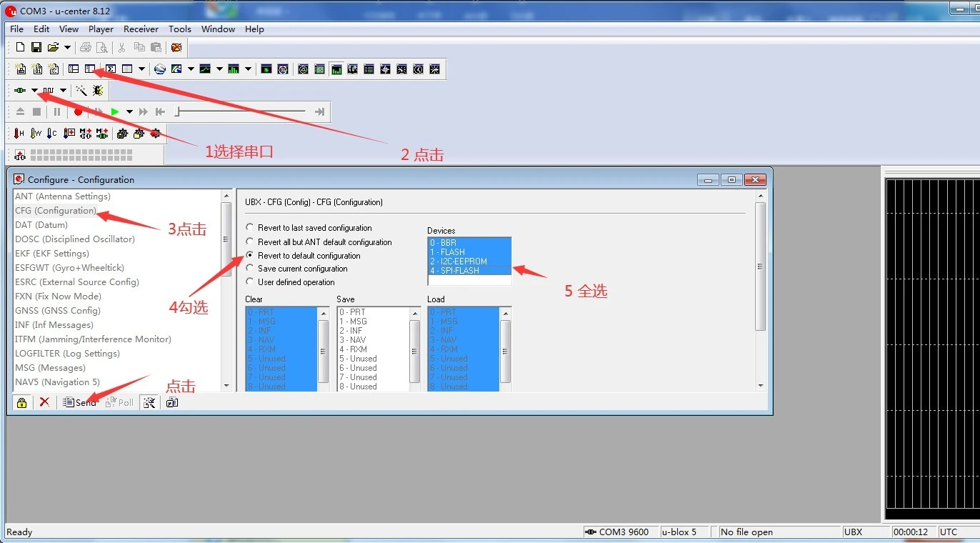This screenshot has width=980, height=543.
Task: Select 2 - I2C-EEPROM in Devices list
Action: [x=469, y=261]
